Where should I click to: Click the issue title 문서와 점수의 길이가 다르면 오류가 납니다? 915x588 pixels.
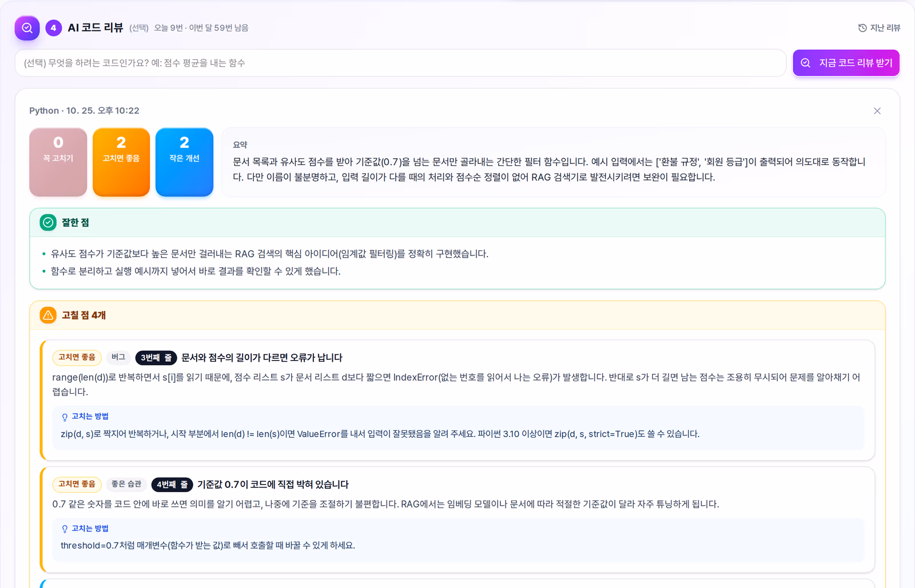click(262, 358)
